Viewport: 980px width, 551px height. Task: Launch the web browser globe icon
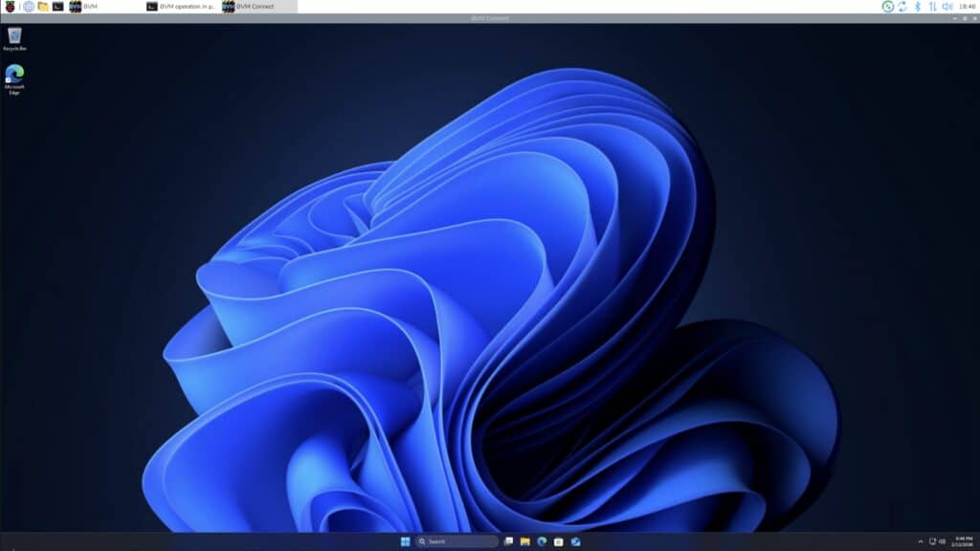[29, 7]
